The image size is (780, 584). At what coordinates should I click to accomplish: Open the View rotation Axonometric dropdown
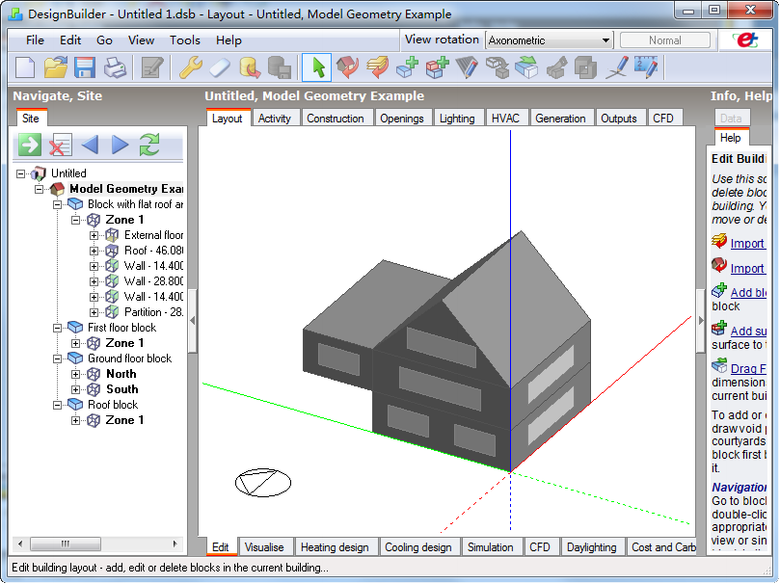click(549, 41)
